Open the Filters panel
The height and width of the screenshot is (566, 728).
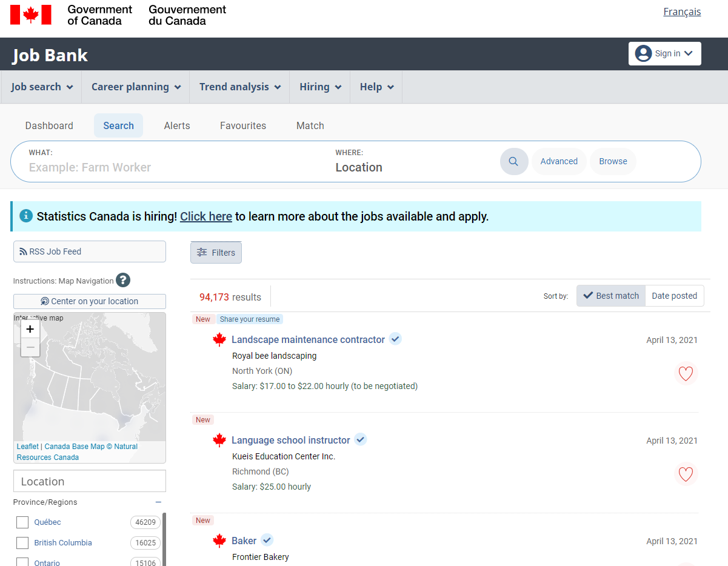(216, 253)
